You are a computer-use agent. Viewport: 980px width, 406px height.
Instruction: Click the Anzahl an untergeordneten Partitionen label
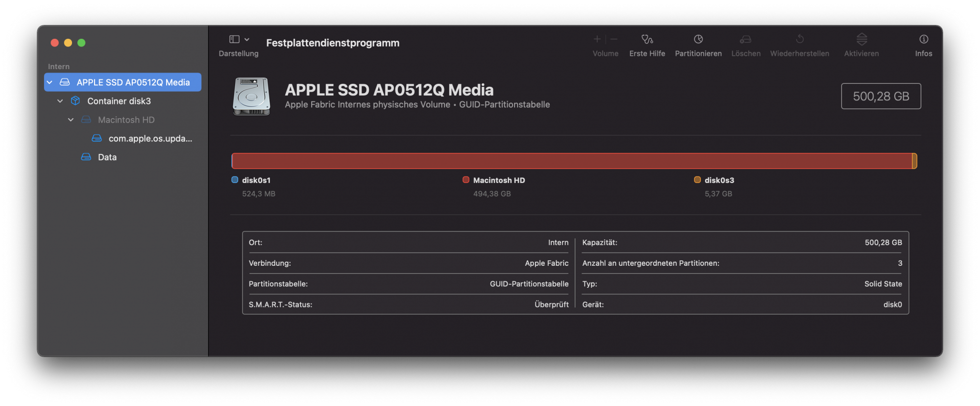coord(651,263)
